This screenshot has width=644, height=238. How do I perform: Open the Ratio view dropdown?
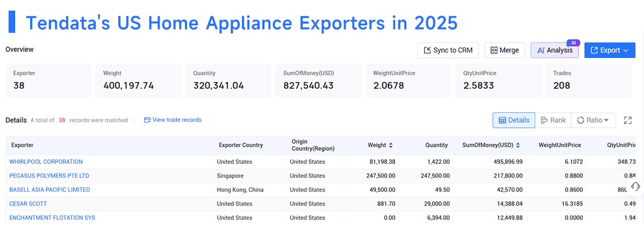click(593, 120)
